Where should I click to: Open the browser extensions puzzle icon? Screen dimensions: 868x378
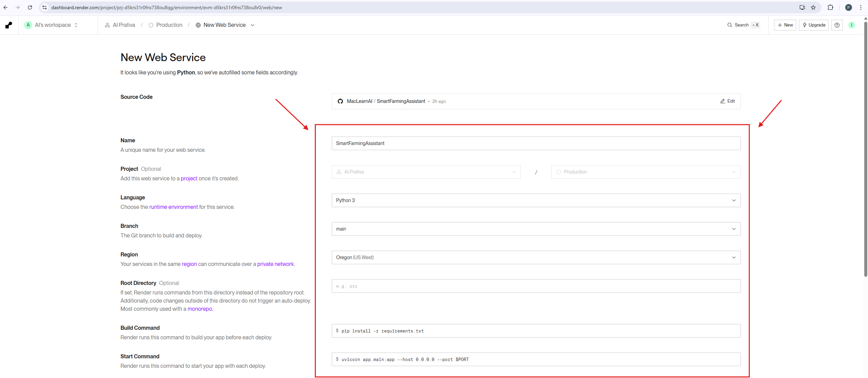point(830,7)
